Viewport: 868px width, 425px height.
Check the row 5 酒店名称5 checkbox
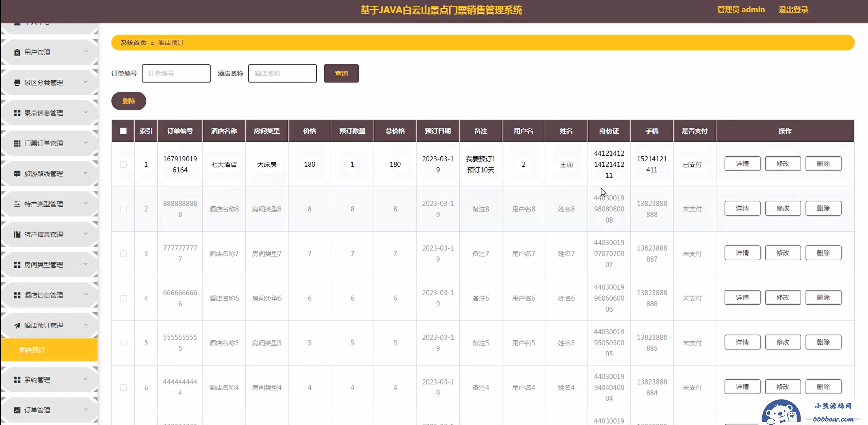click(x=123, y=343)
